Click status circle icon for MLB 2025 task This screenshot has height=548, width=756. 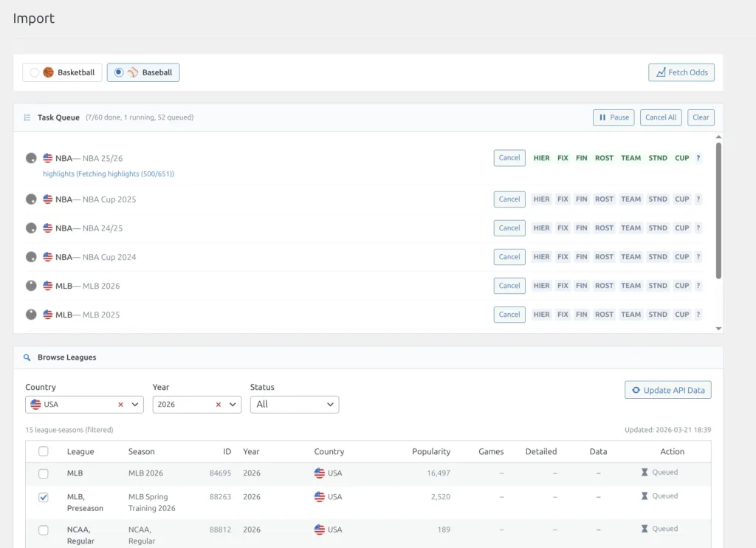[x=31, y=315]
